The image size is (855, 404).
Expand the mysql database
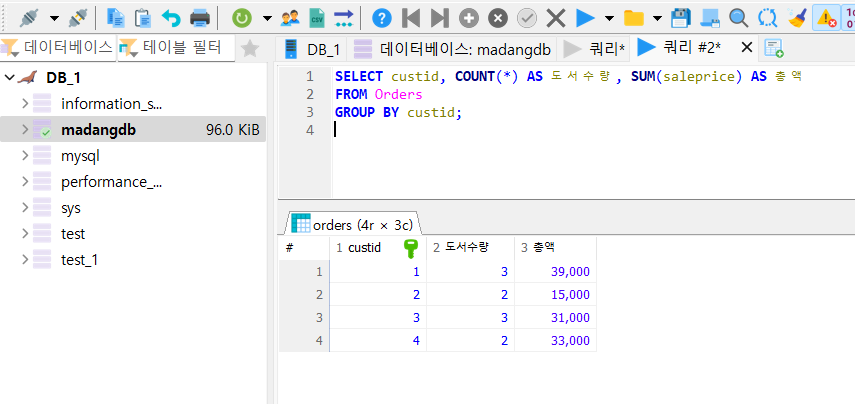click(x=25, y=155)
